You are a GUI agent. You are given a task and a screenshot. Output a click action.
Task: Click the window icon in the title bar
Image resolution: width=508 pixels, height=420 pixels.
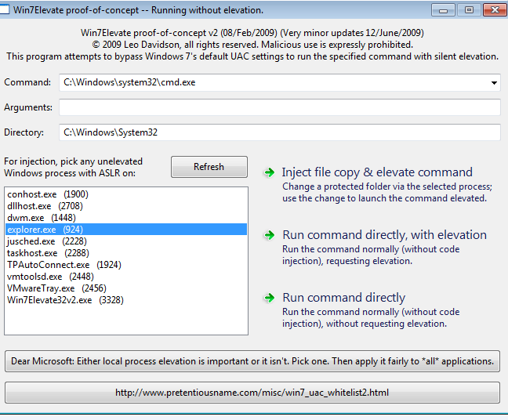point(5,9)
